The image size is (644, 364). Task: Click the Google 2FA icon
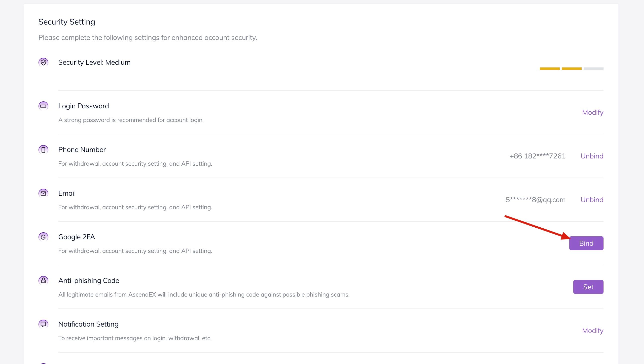point(43,237)
